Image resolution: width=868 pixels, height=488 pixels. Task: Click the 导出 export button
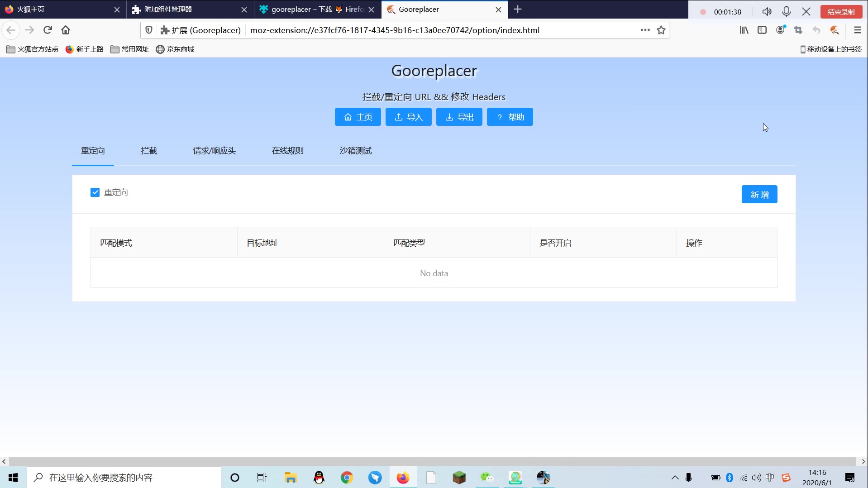[x=459, y=117]
